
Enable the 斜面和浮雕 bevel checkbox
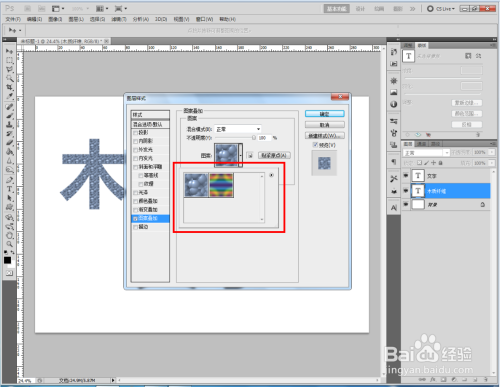tap(136, 167)
